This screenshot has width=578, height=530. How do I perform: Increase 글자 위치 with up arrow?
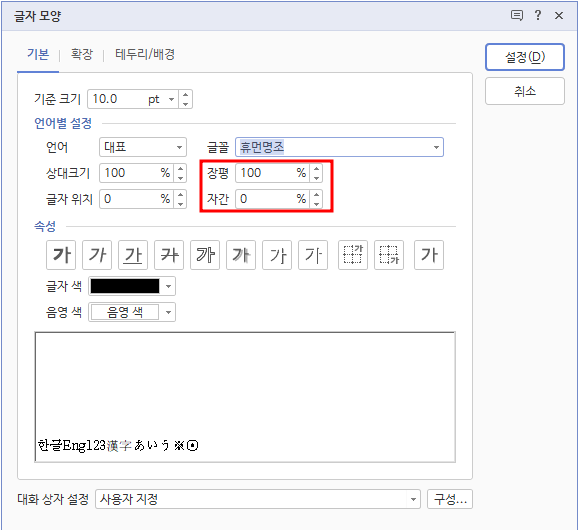click(180, 195)
